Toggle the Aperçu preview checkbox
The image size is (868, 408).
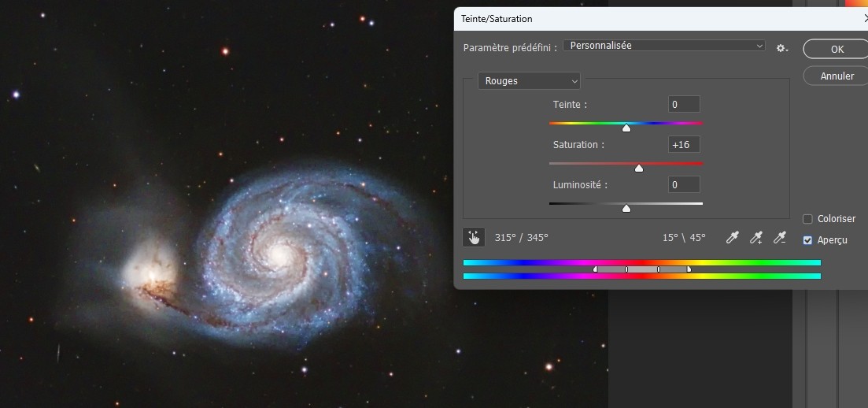(807, 240)
